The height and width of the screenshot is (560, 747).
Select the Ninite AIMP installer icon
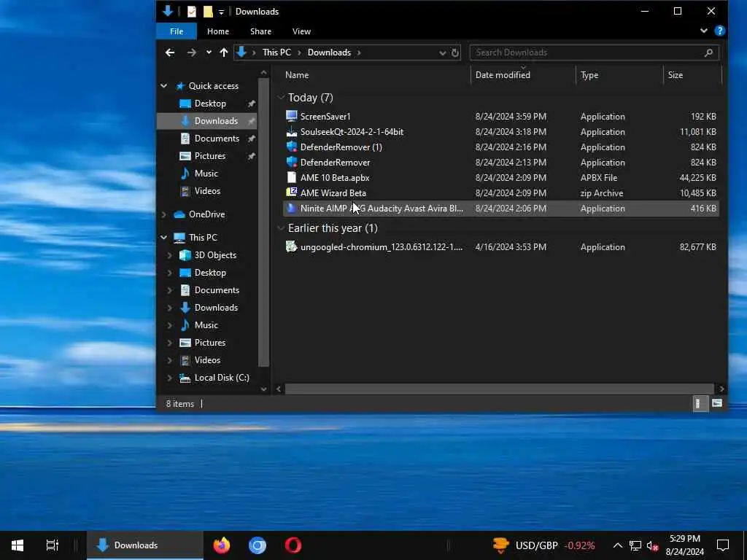pos(292,208)
